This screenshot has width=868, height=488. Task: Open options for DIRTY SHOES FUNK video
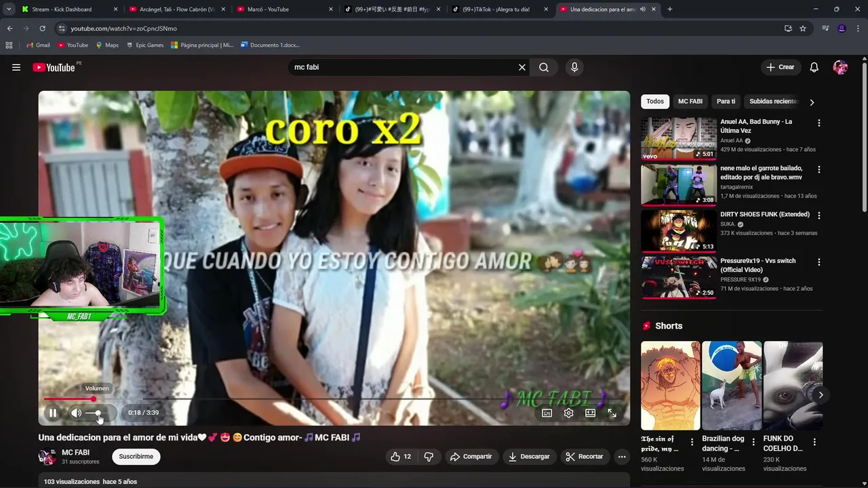[x=819, y=216]
